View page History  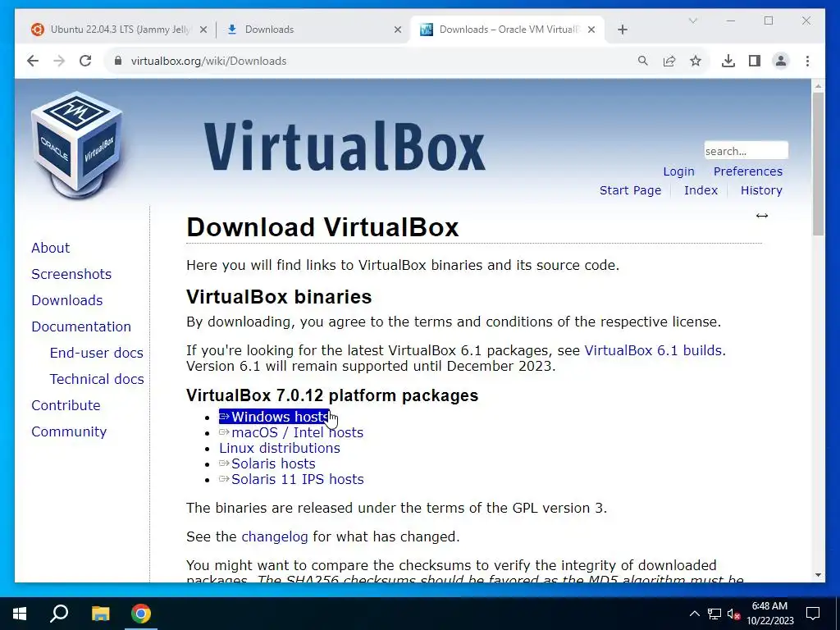761,190
